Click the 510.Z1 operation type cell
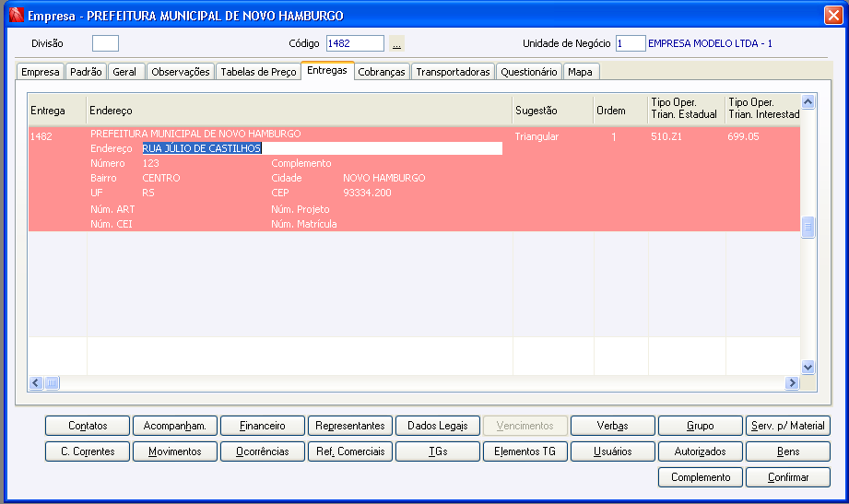 point(666,136)
